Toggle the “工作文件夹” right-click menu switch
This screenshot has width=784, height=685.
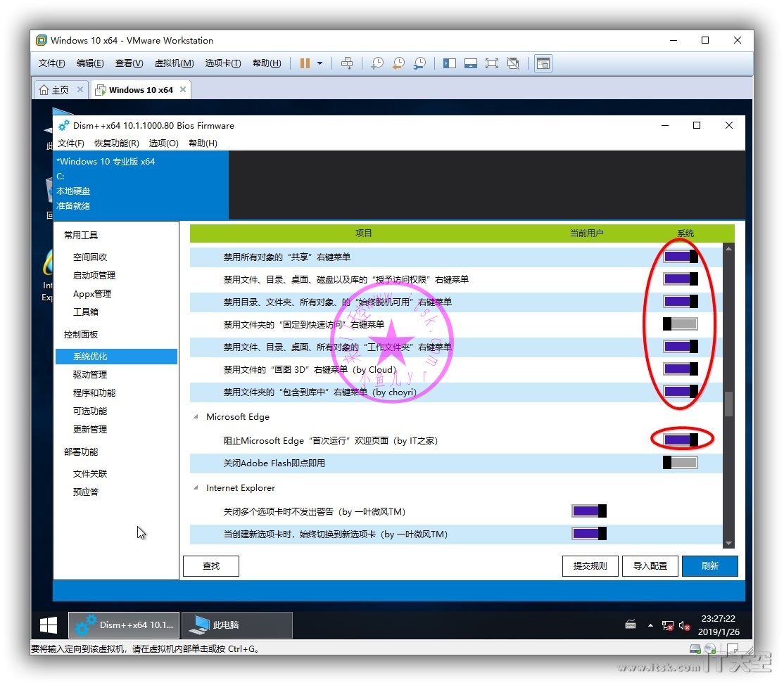pos(680,346)
